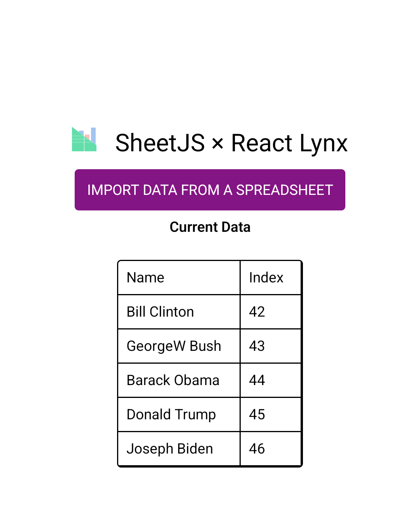Click the Donald Trump name cell

click(179, 415)
